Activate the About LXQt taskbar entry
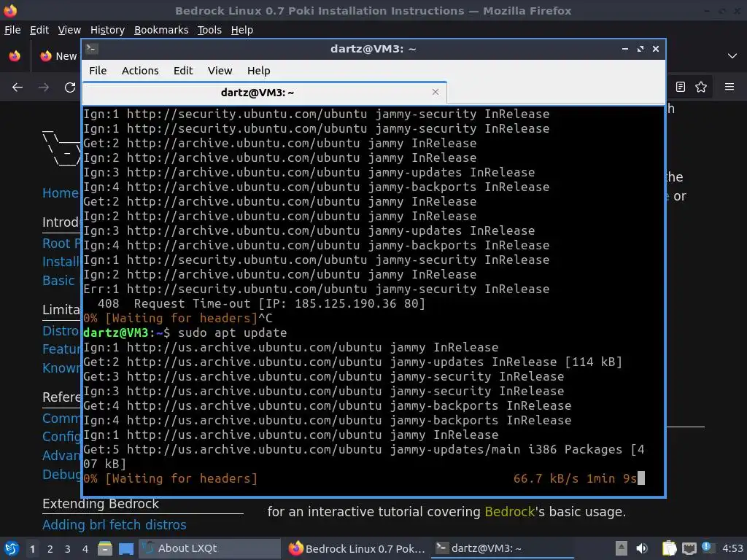 pos(209,548)
